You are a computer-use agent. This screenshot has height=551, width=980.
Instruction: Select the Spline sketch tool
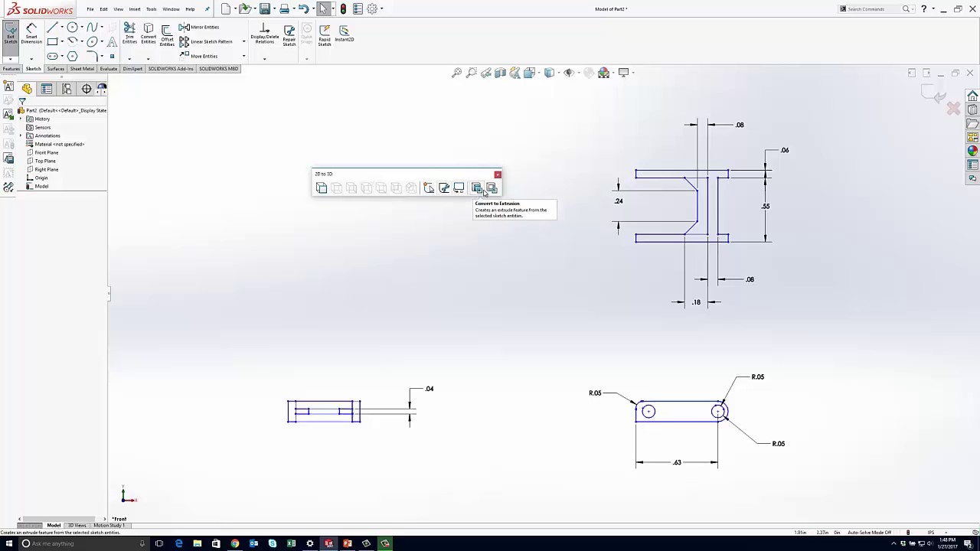(x=92, y=27)
